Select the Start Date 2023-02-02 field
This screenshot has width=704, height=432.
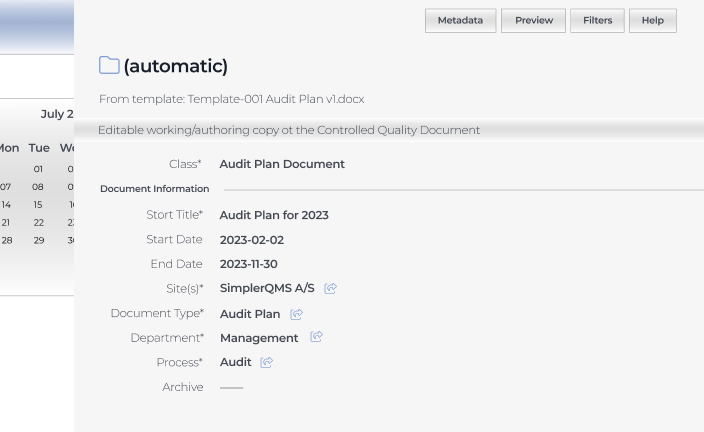[252, 240]
